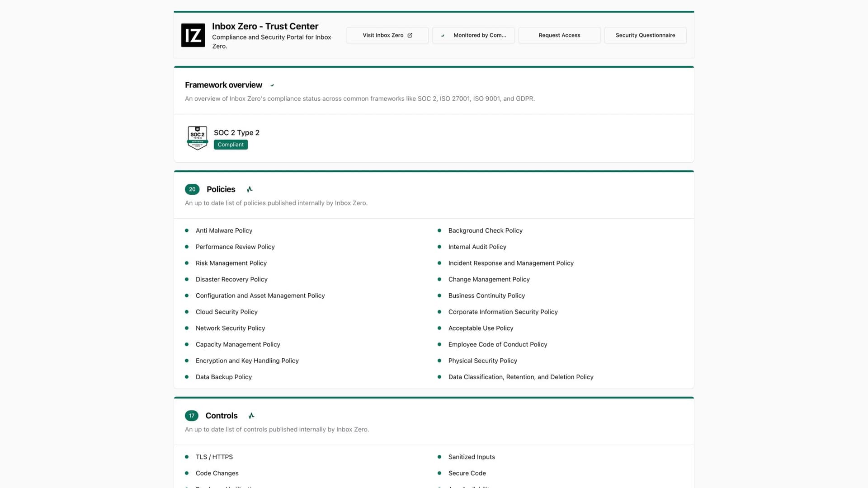This screenshot has height=488, width=868.
Task: Expand the Policies section
Action: (221, 189)
